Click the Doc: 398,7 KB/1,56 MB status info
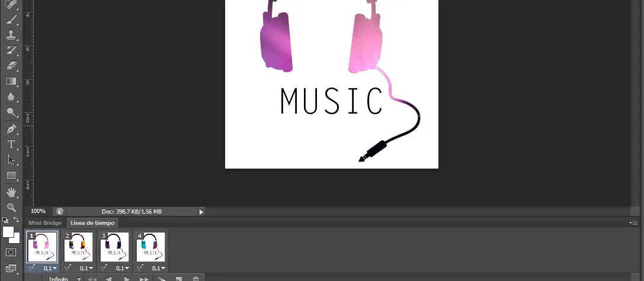644x281 pixels. [x=132, y=212]
